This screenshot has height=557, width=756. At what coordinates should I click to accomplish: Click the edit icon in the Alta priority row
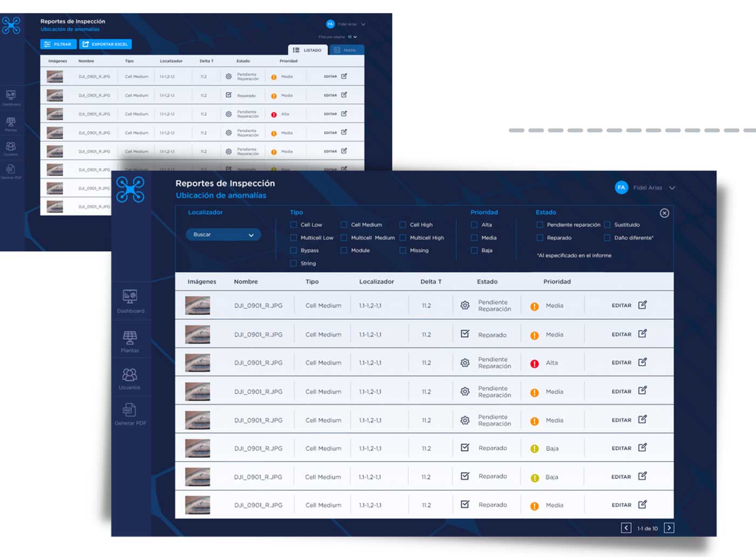tap(642, 363)
